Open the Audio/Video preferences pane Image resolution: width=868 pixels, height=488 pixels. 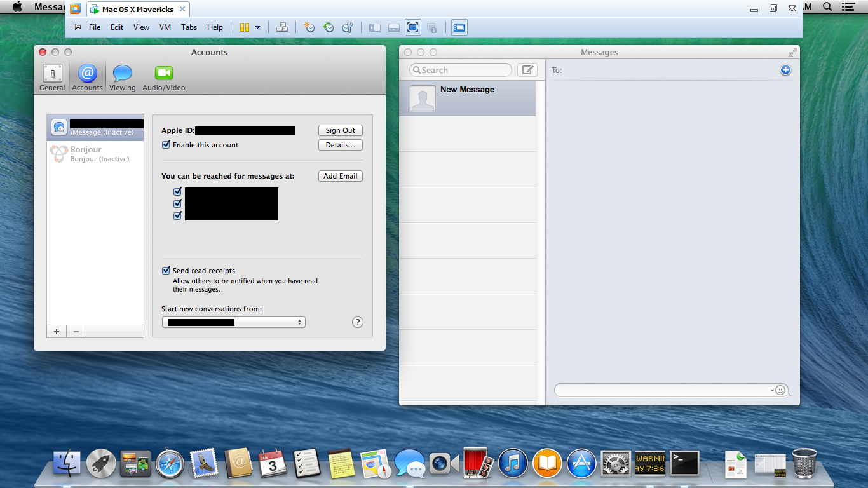(163, 78)
